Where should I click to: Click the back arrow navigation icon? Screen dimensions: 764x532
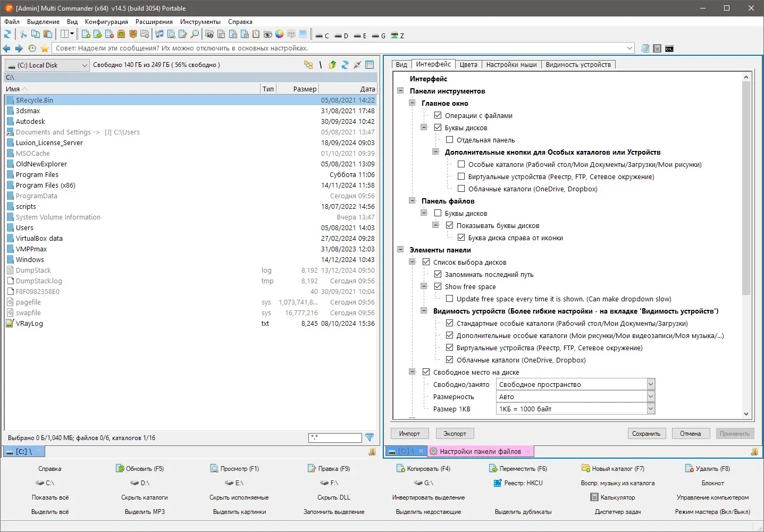click(x=7, y=48)
